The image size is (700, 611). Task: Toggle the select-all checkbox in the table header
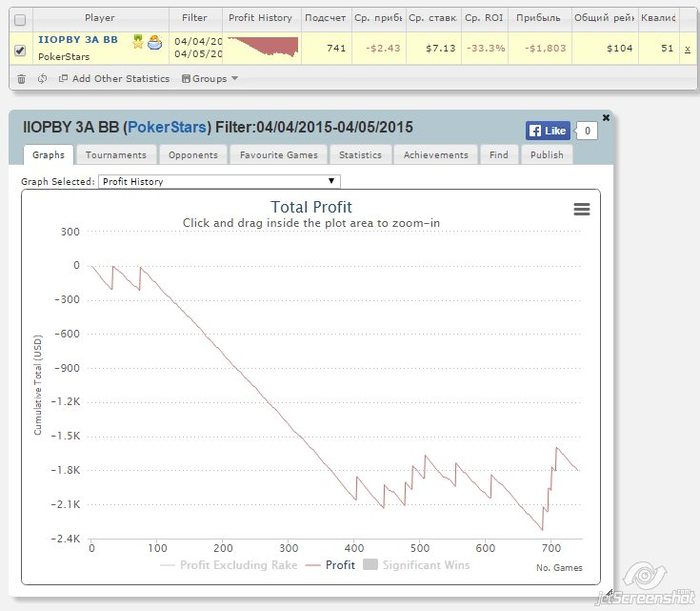20,20
